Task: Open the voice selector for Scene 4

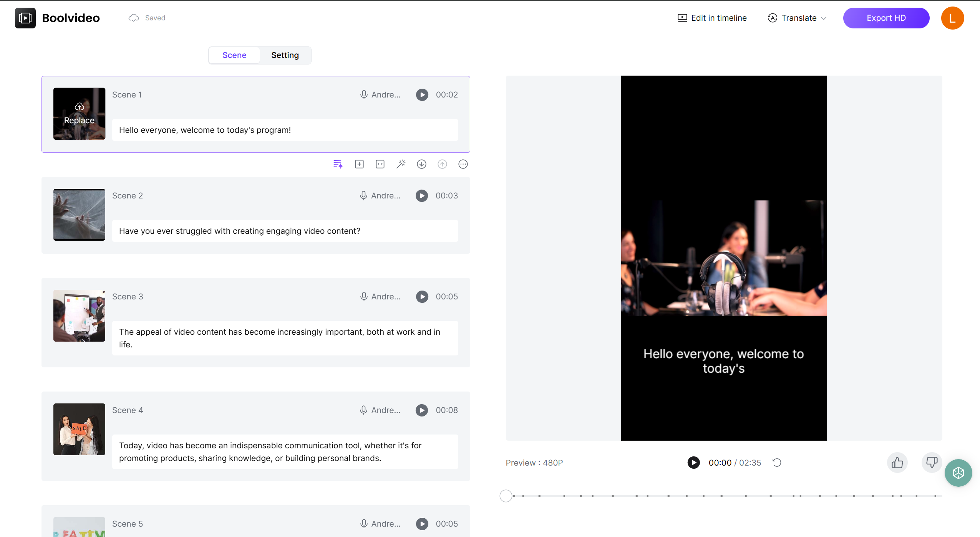Action: coord(380,410)
